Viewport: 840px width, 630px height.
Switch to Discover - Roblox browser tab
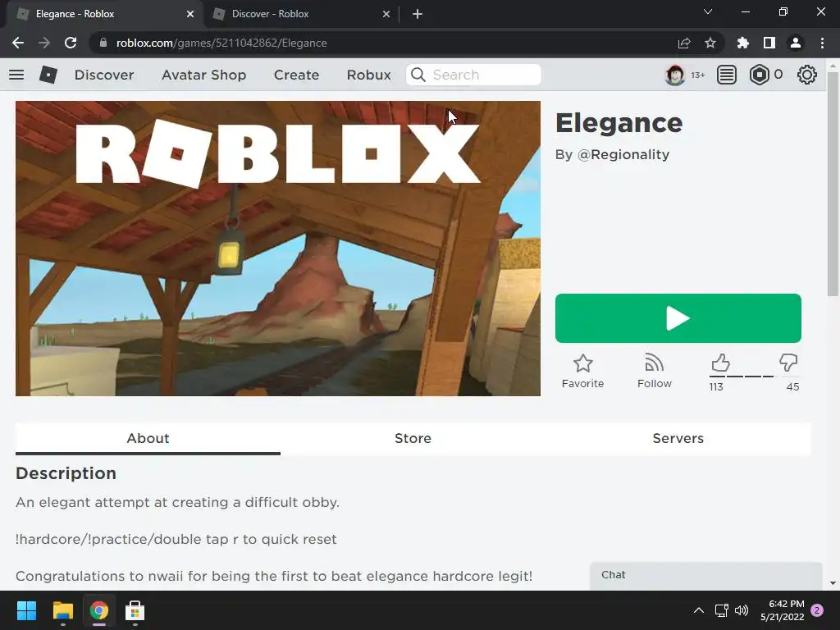[301, 14]
